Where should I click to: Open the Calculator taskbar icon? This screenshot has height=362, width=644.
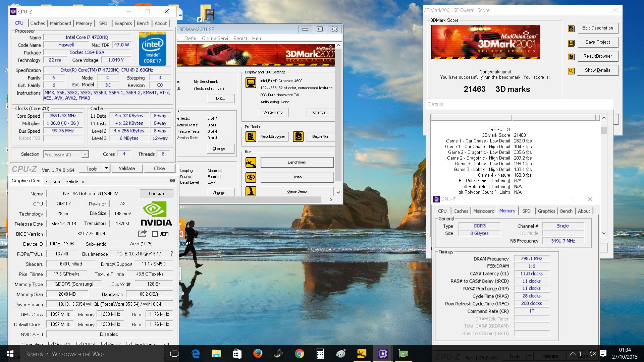(320, 354)
